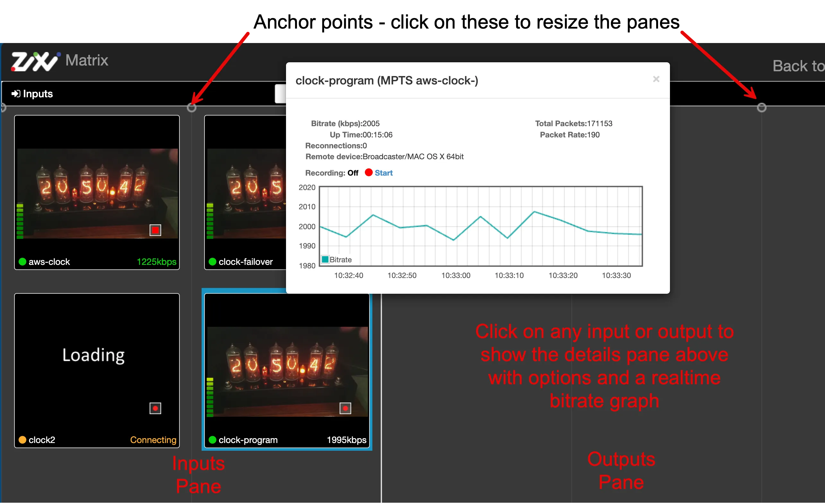The image size is (825, 504).
Task: Click the green status dot beside aws-clock
Action: pos(22,262)
